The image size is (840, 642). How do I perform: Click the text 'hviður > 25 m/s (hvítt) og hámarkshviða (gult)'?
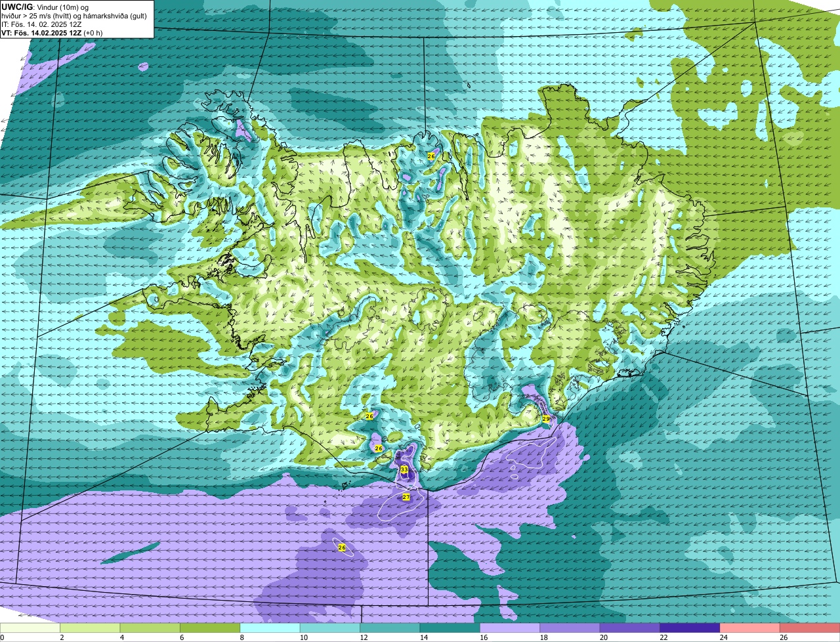74,15
